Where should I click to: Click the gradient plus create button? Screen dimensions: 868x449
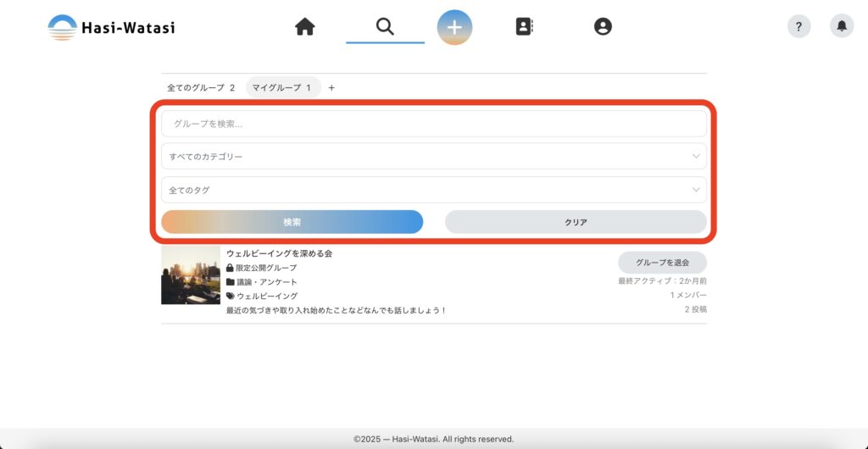[x=454, y=27]
